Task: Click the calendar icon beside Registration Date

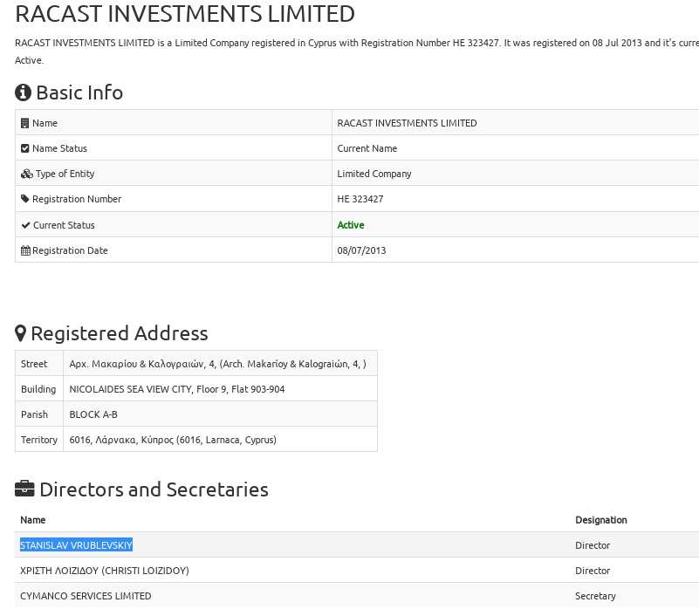Action: tap(25, 250)
